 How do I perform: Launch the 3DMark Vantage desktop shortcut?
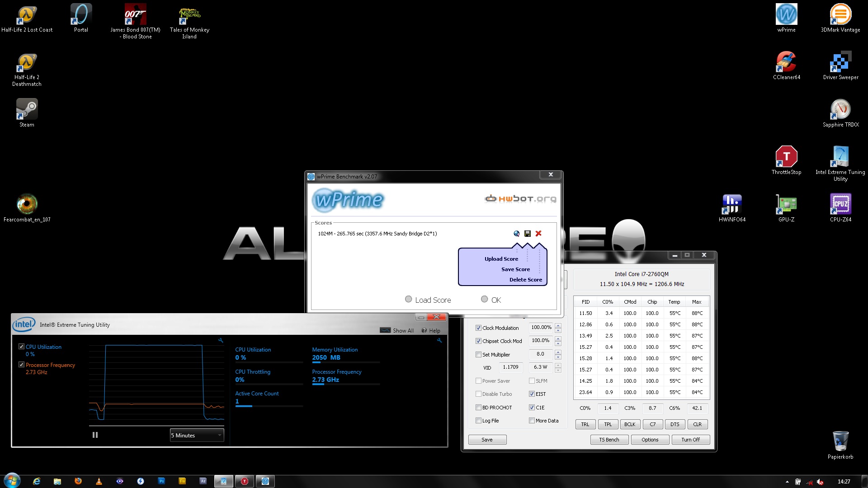840,18
